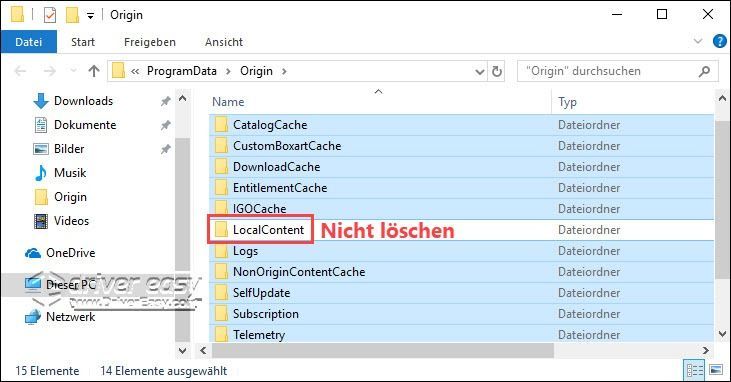Unpin Dokumente using its pin icon
The height and width of the screenshot is (382, 731).
coord(166,125)
